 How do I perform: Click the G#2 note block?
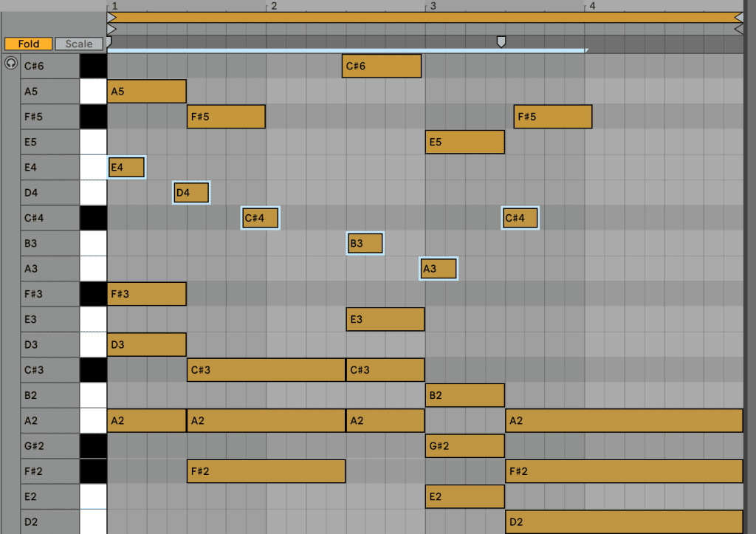point(464,445)
